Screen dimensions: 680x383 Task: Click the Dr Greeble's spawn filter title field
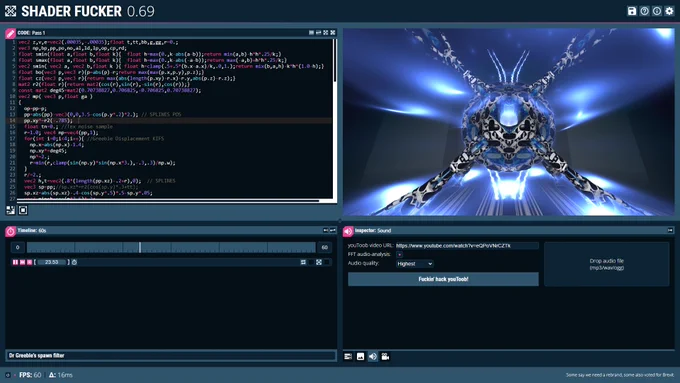tap(171, 356)
